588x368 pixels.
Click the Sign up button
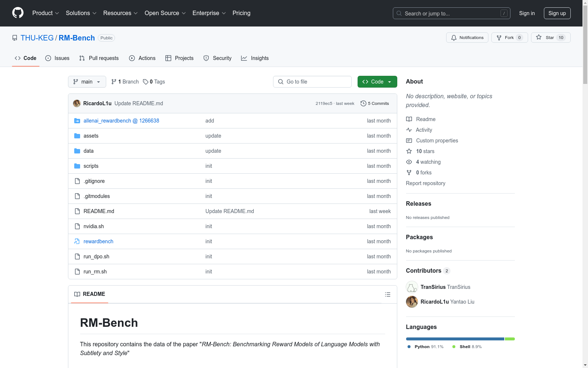point(557,13)
